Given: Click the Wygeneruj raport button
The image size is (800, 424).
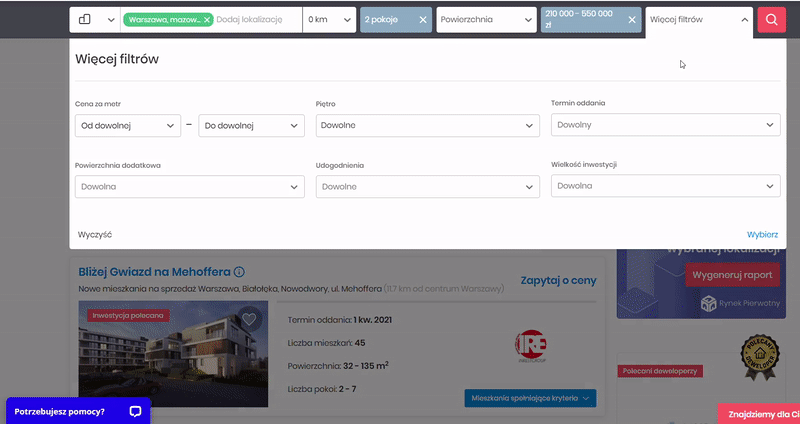Looking at the screenshot, I should click(732, 275).
